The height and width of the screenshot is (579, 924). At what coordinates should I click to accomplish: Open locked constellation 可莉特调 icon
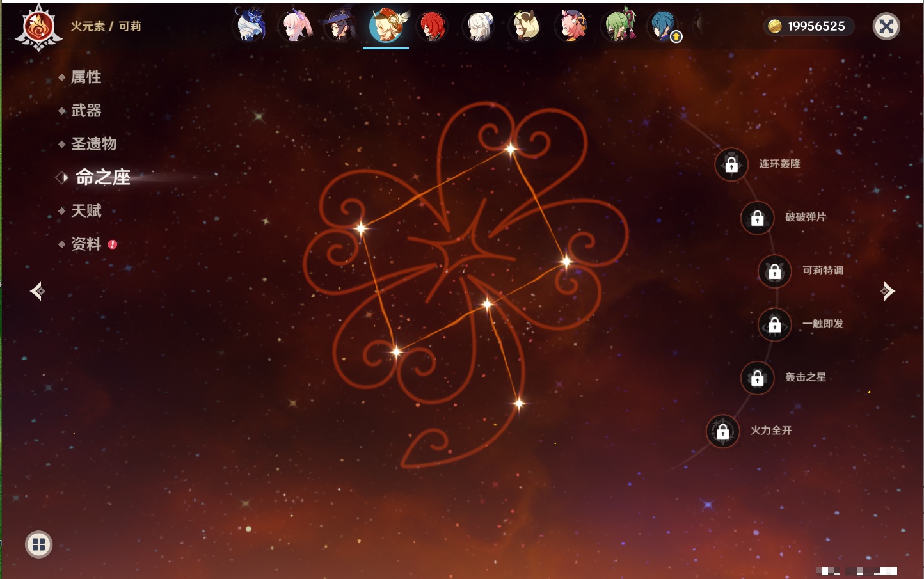(775, 271)
